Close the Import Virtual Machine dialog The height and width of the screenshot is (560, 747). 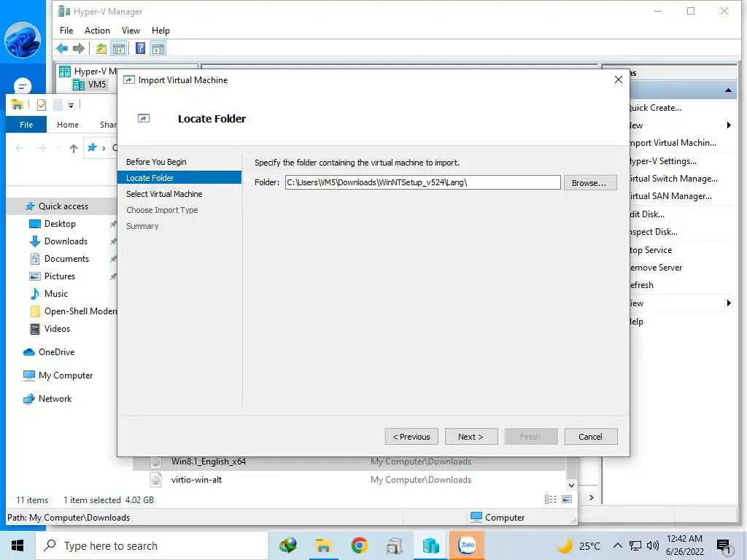tap(619, 79)
